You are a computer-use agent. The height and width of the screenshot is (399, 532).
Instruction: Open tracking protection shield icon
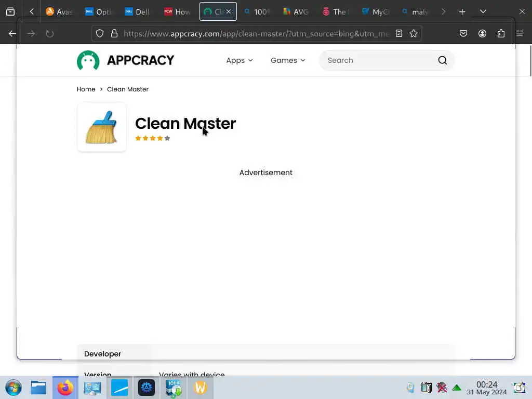click(99, 33)
